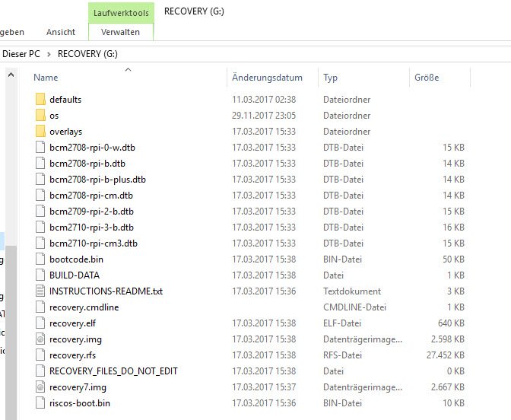Click the CMDLINE-Datei type cell
Screen dimensions: 511x420
click(x=354, y=307)
